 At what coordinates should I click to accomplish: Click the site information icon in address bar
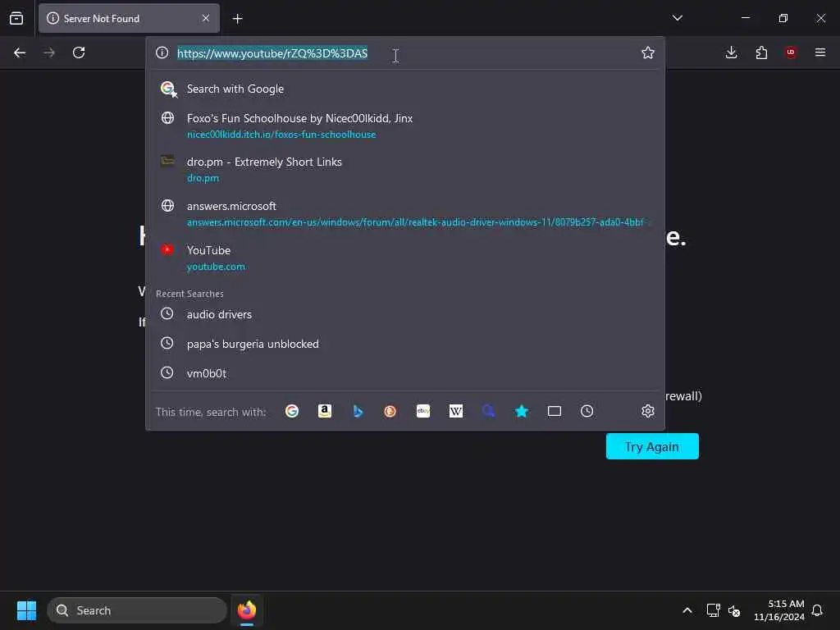pyautogui.click(x=162, y=52)
